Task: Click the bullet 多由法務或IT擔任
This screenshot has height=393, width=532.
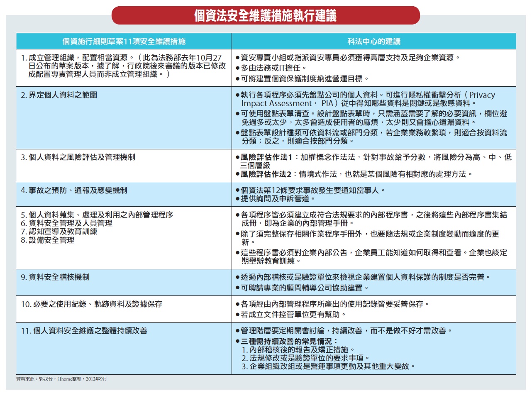Action: (x=273, y=68)
